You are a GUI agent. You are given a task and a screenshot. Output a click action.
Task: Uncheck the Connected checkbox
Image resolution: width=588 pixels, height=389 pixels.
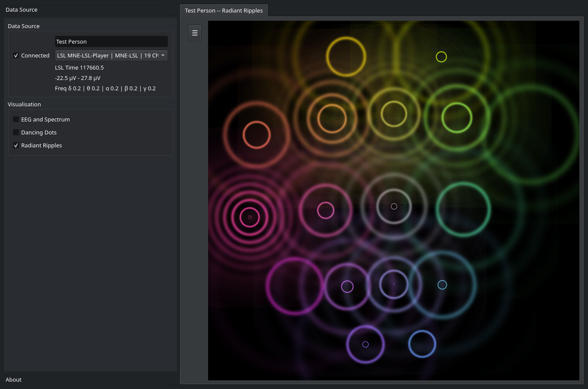[16, 55]
